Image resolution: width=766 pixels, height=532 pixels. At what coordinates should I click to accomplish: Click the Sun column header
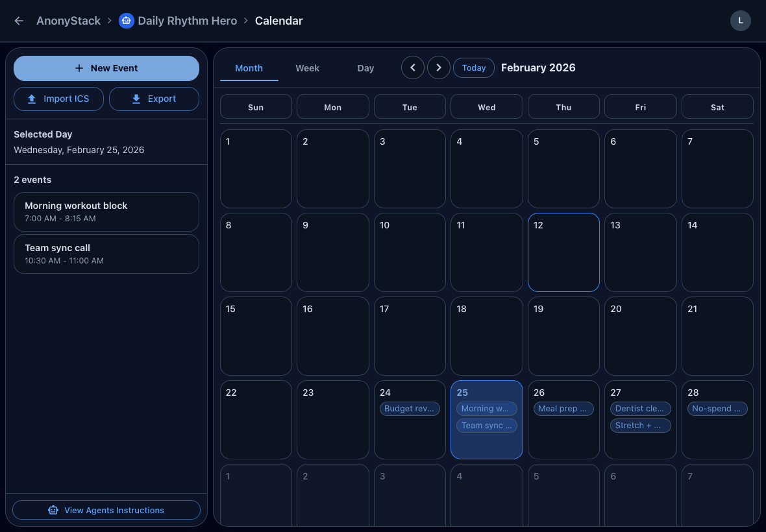(x=256, y=106)
